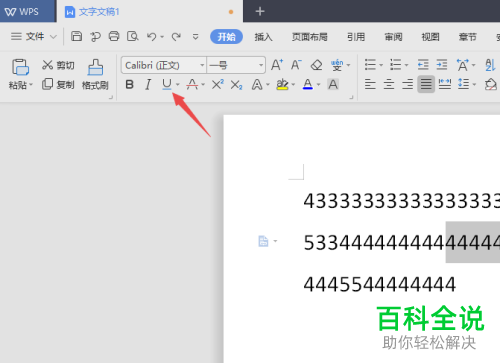Viewport: 500px width, 363px height.
Task: Click the Paste clipboard icon
Action: point(20,67)
